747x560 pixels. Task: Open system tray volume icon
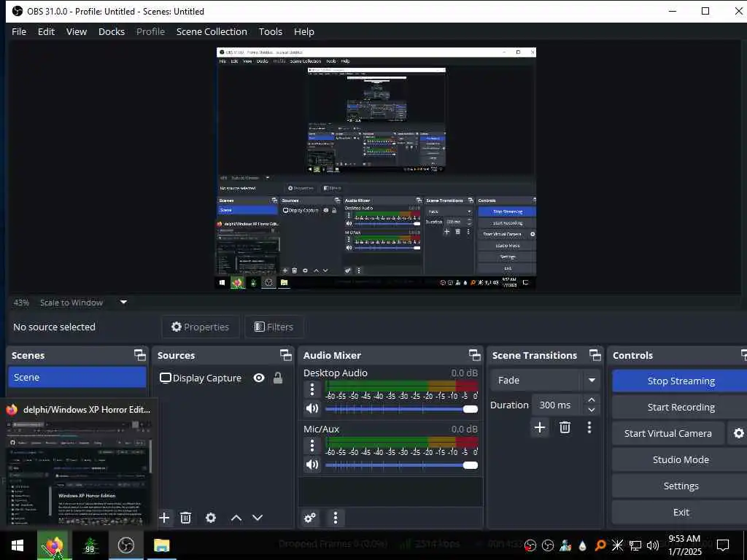pos(653,545)
